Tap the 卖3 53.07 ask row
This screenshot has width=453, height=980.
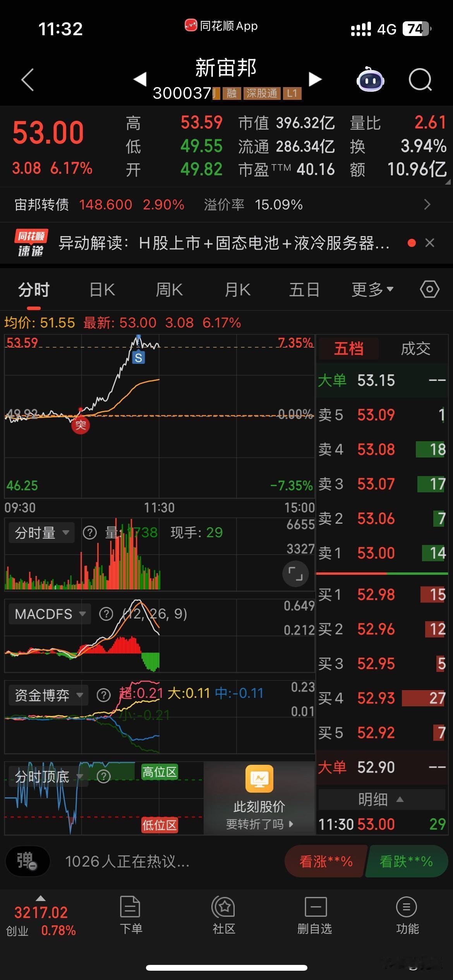382,484
